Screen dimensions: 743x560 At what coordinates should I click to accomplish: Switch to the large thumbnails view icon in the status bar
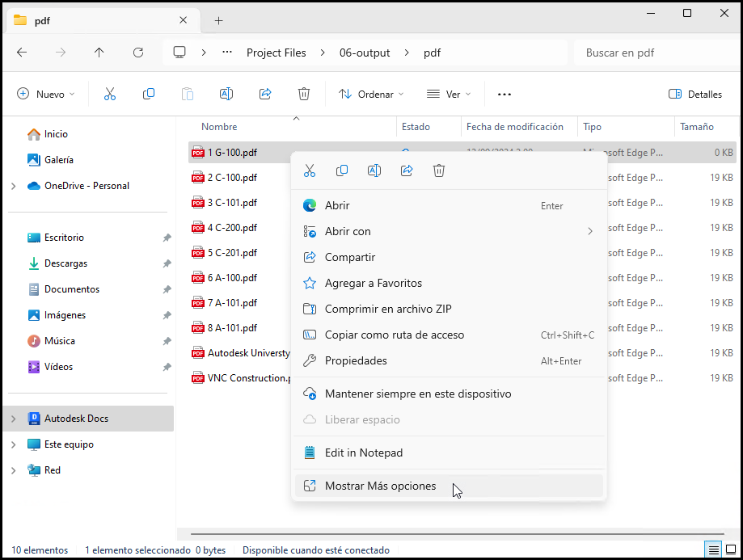pyautogui.click(x=731, y=550)
